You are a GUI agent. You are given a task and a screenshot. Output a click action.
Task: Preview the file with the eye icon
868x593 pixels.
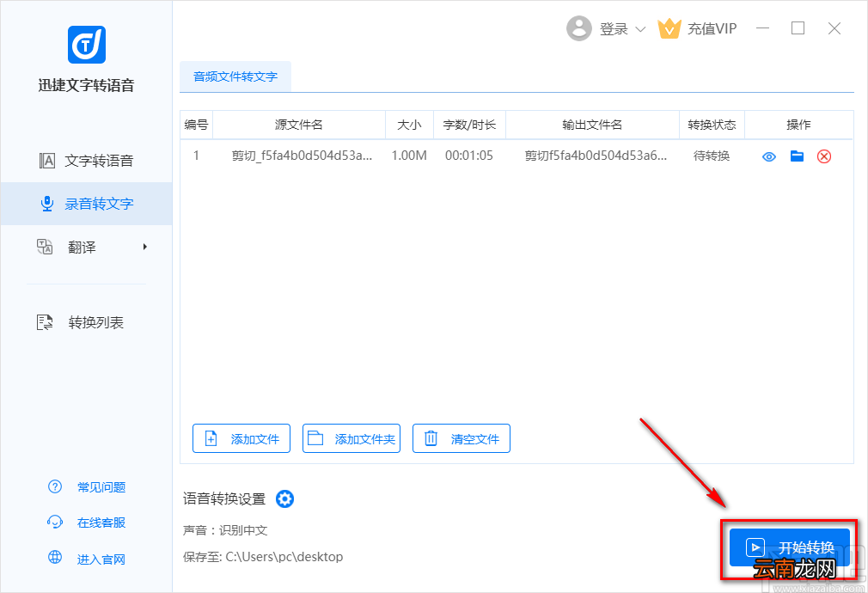[769, 156]
